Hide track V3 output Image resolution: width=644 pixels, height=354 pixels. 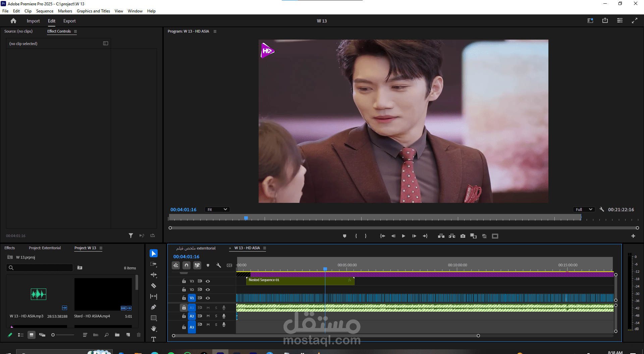tap(208, 281)
